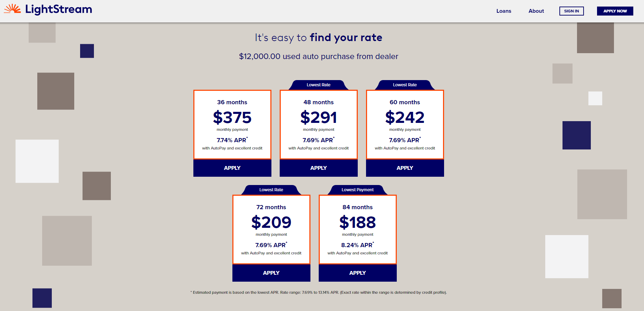Click the rate range footnote text
The width and height of the screenshot is (644, 311).
click(318, 292)
